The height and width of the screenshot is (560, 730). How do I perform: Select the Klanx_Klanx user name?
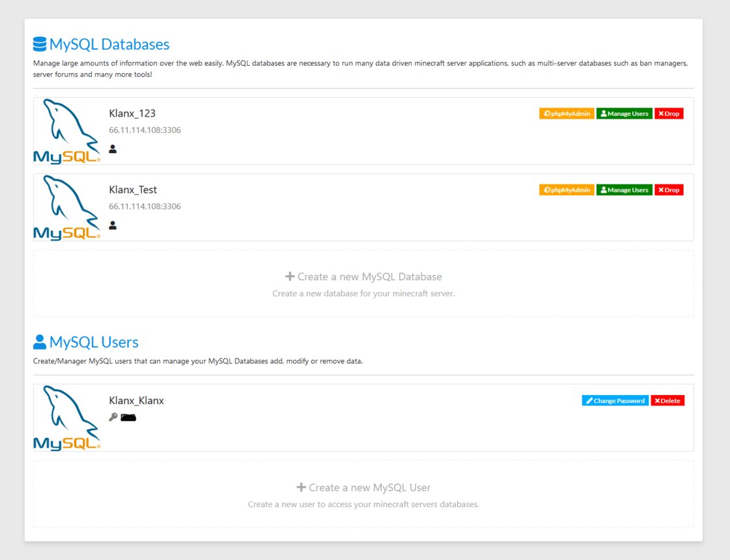click(136, 401)
